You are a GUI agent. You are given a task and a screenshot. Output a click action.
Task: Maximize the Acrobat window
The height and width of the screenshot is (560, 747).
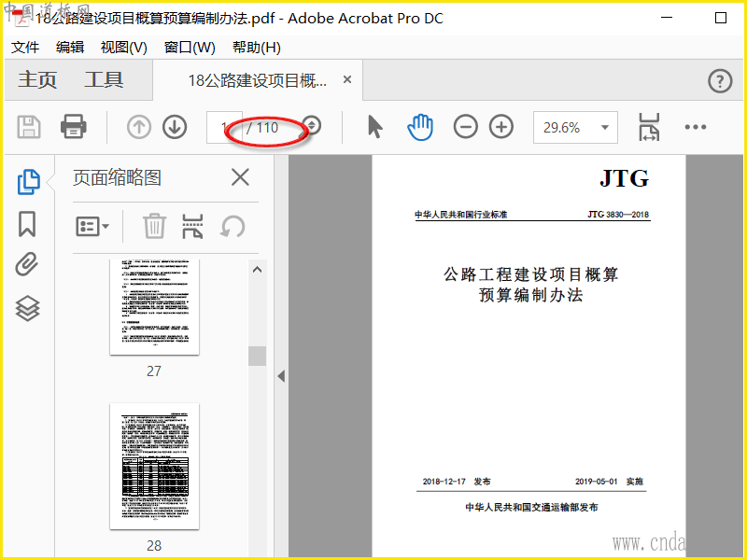coord(721,18)
